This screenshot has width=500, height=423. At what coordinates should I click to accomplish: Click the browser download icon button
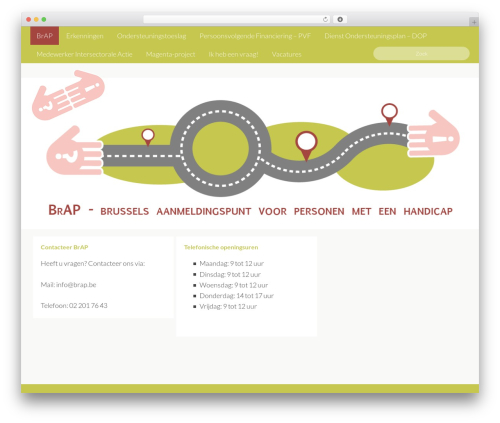click(x=340, y=19)
